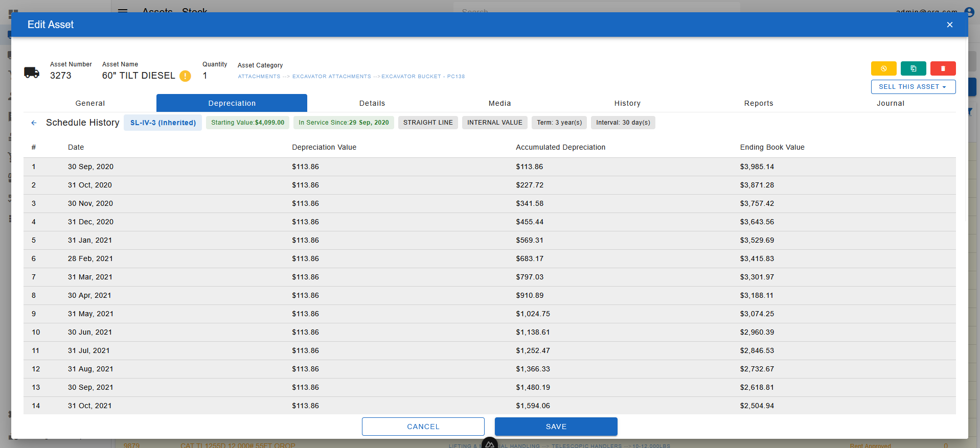Image resolution: width=980 pixels, height=448 pixels.
Task: Delete asset using red trash button
Action: (x=943, y=68)
